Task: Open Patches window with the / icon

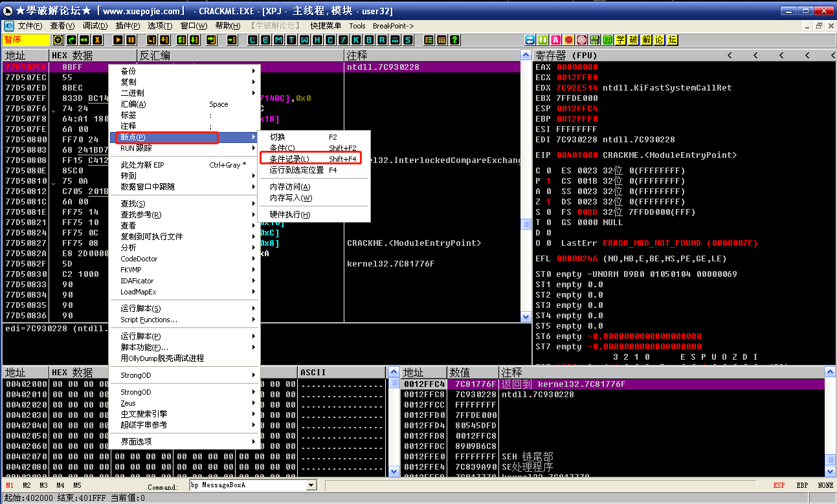Action: point(344,39)
